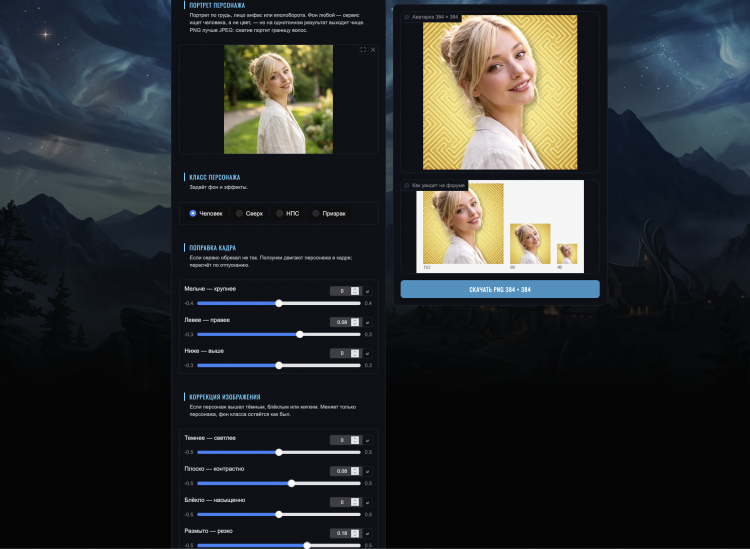Click the uploaded garden portrait photo
The image size is (750, 549).
click(x=278, y=99)
